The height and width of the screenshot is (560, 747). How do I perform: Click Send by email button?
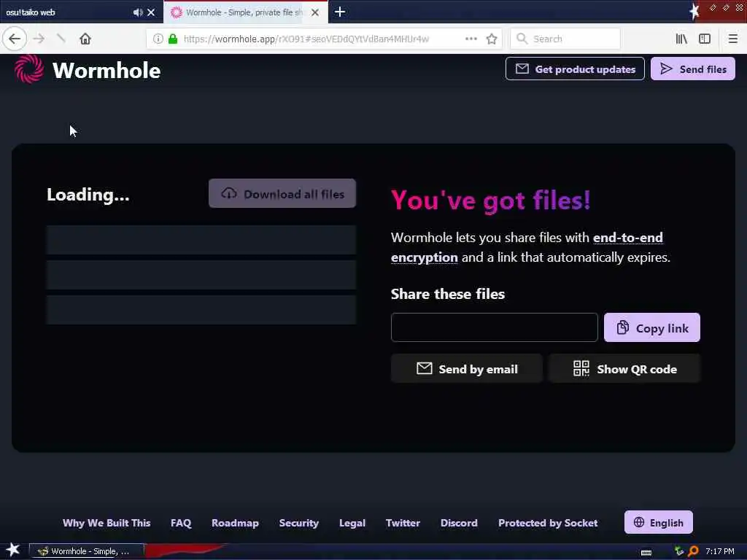tap(466, 368)
